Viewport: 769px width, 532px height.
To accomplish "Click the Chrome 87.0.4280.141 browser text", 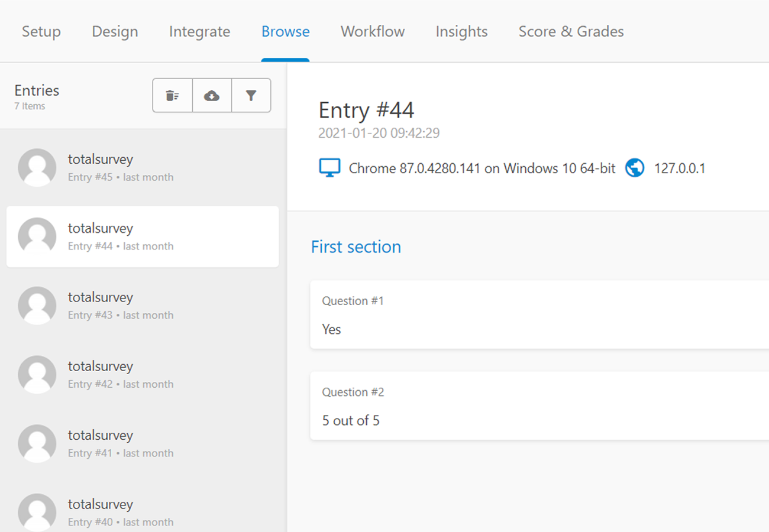I will 482,168.
